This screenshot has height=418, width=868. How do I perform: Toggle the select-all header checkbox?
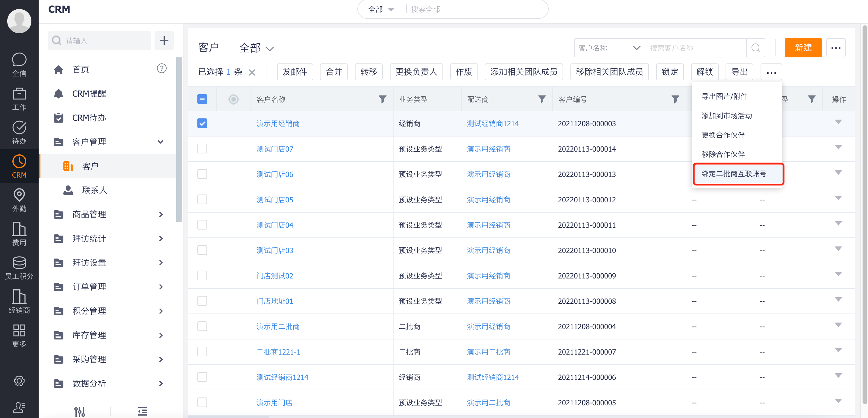coord(202,99)
